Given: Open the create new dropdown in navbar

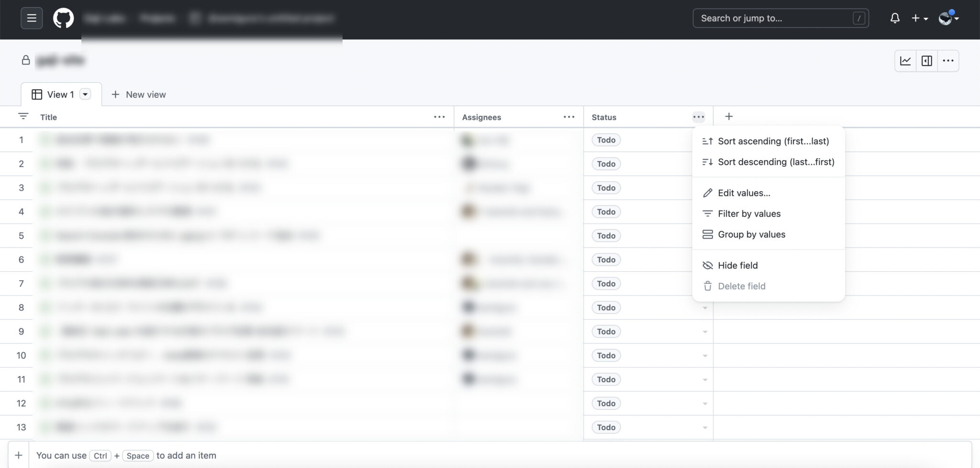Looking at the screenshot, I should (918, 18).
